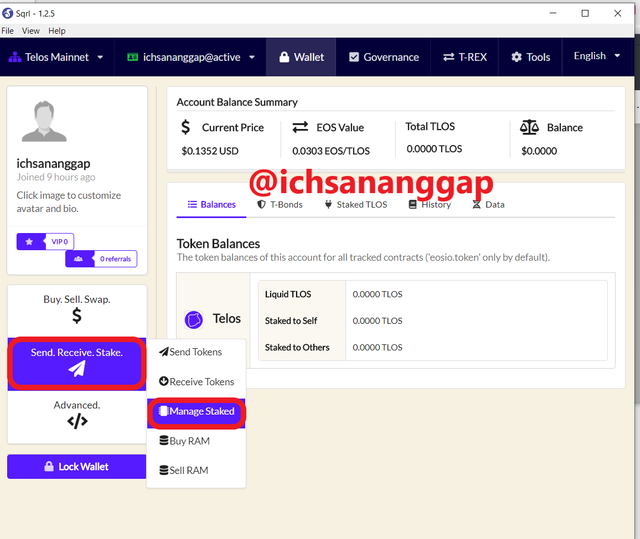Click the ichsananggap account name in sidebar
The height and width of the screenshot is (539, 640).
(x=53, y=164)
